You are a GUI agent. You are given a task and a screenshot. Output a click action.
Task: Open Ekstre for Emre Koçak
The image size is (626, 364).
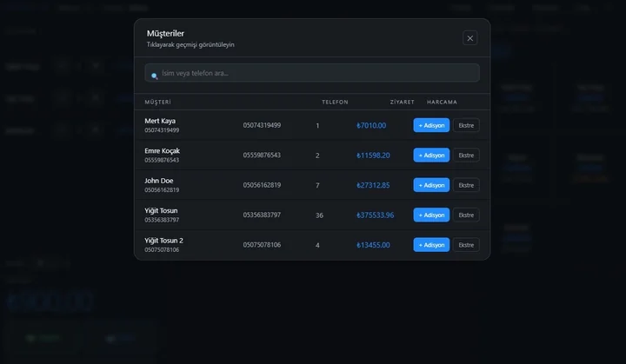466,156
